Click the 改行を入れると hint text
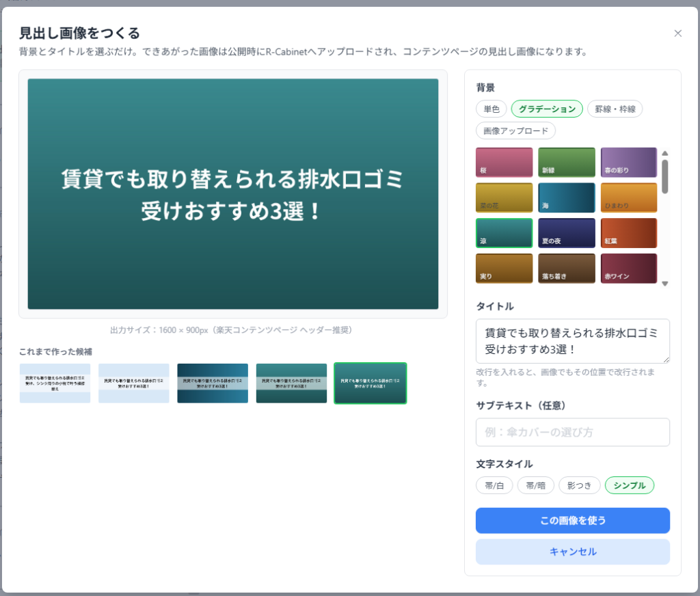The image size is (700, 596). point(565,377)
